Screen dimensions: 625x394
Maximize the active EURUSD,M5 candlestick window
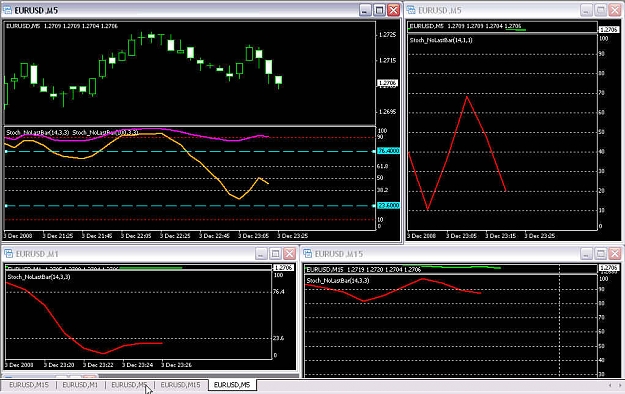(379, 10)
